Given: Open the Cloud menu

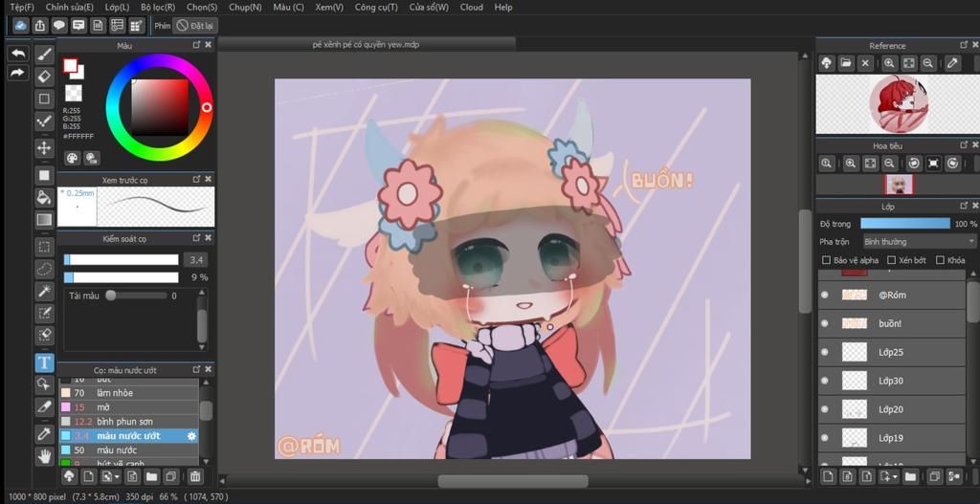Looking at the screenshot, I should pos(471,8).
